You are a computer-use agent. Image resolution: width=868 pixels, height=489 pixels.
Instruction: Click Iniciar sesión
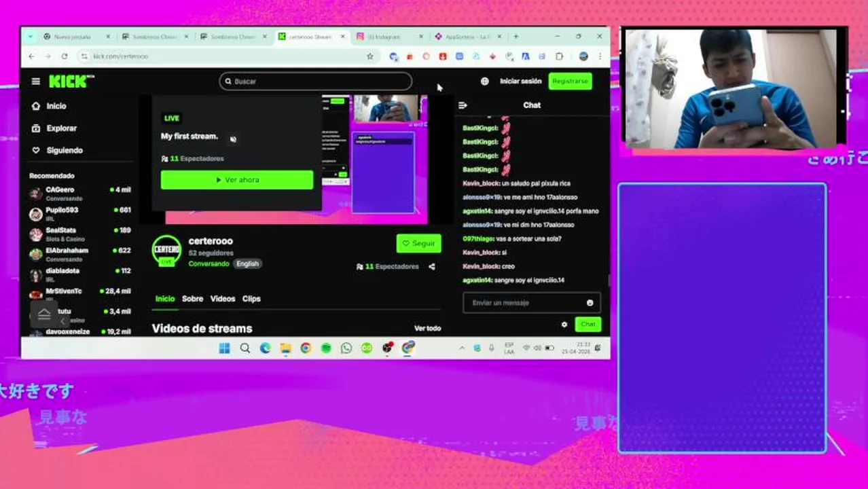521,81
